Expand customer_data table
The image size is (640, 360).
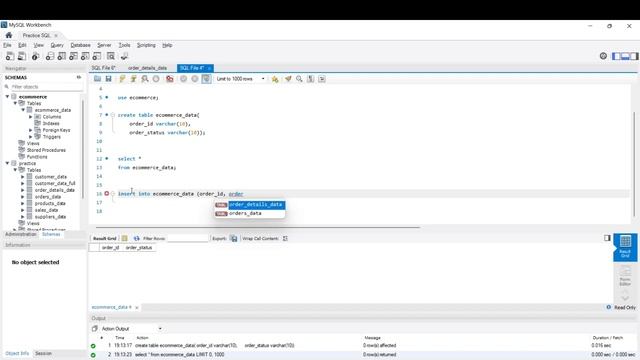click(x=23, y=177)
